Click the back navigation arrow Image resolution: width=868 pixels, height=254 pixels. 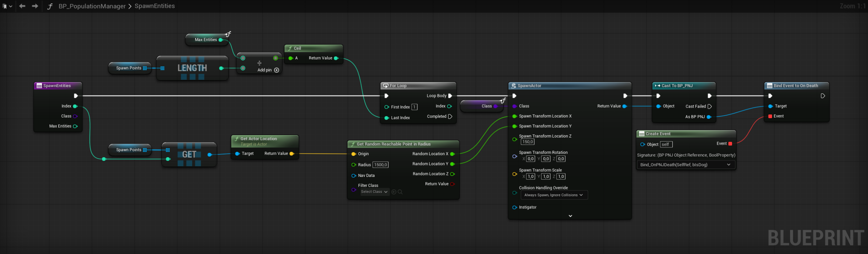click(22, 6)
